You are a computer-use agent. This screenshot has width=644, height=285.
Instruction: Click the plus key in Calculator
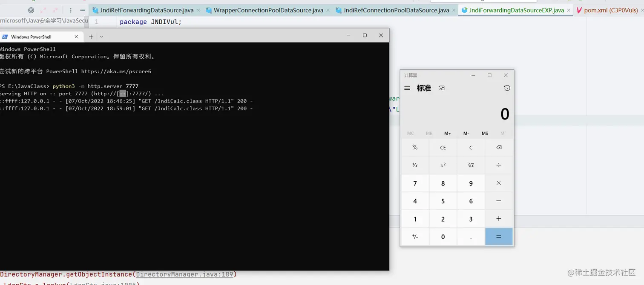(x=499, y=219)
